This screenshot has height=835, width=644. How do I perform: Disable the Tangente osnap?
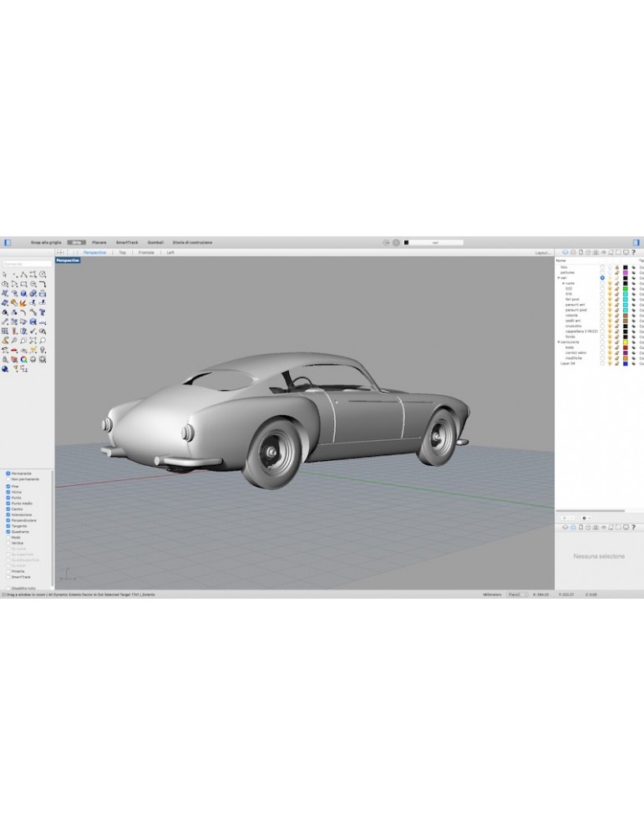pos(8,526)
